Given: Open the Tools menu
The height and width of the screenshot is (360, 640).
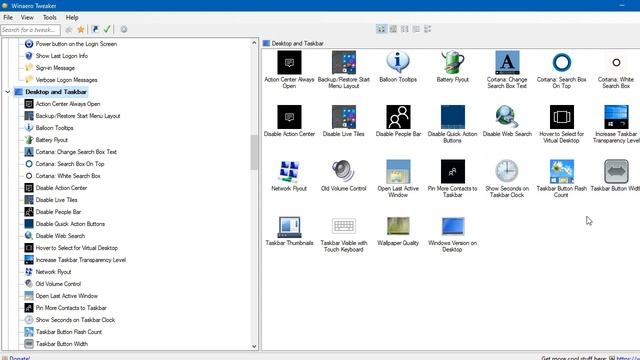Looking at the screenshot, I should [49, 18].
